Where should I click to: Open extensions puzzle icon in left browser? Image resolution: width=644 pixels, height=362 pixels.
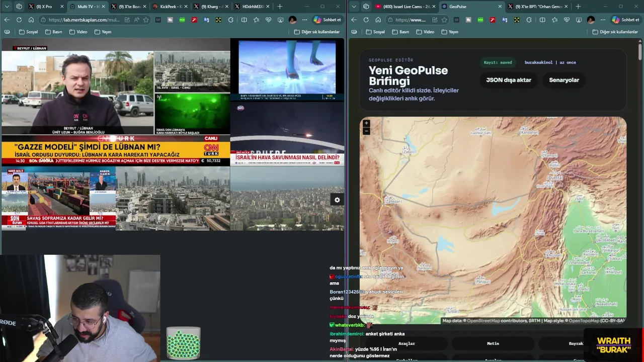tap(231, 20)
